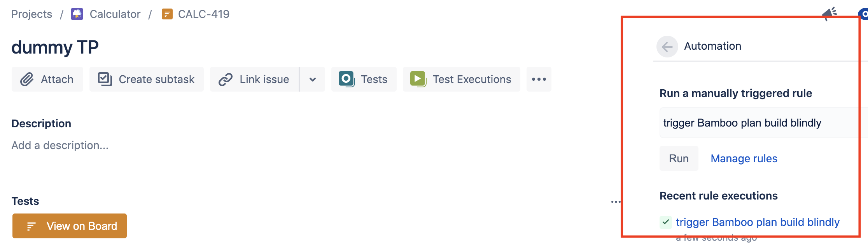Click the View on Board button
Viewport: 868px width, 243px height.
click(70, 226)
